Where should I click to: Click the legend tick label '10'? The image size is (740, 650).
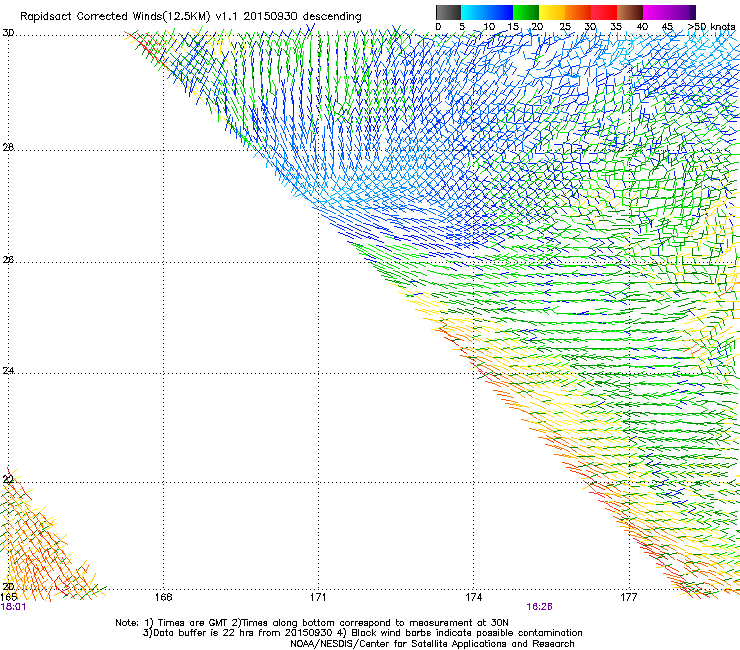coord(489,27)
